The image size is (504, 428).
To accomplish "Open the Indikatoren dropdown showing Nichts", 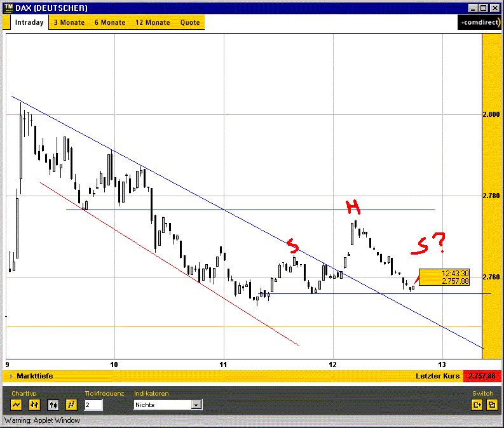I will (167, 405).
